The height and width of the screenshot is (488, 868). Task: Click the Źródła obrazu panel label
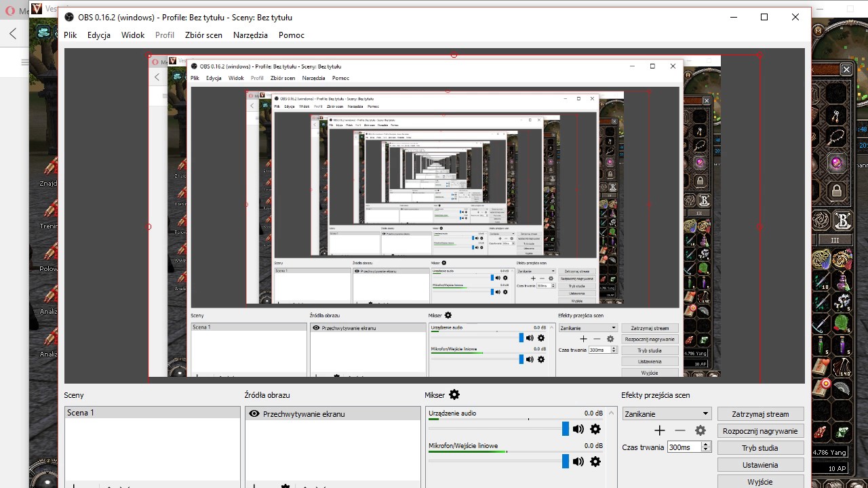coord(267,395)
